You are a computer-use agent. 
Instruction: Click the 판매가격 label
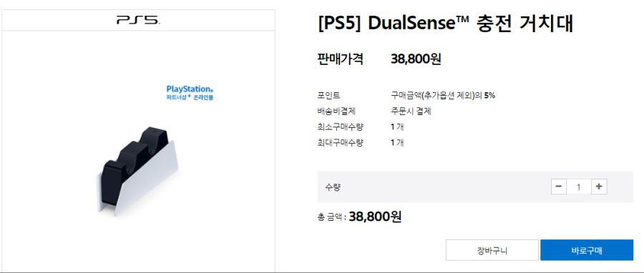click(340, 59)
